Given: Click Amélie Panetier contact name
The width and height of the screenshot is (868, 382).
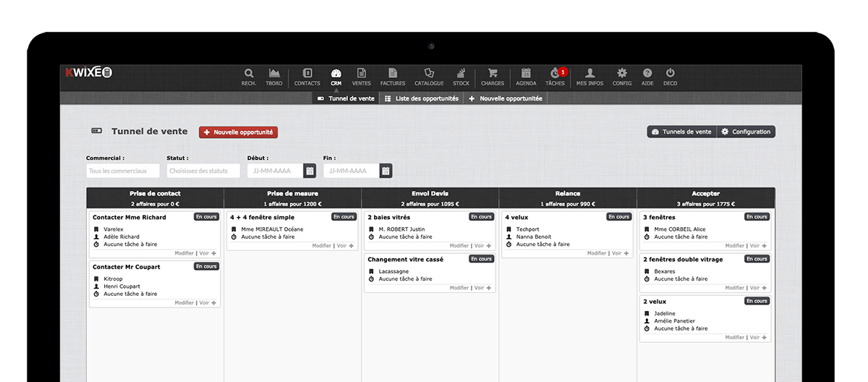Looking at the screenshot, I should click(x=674, y=321).
